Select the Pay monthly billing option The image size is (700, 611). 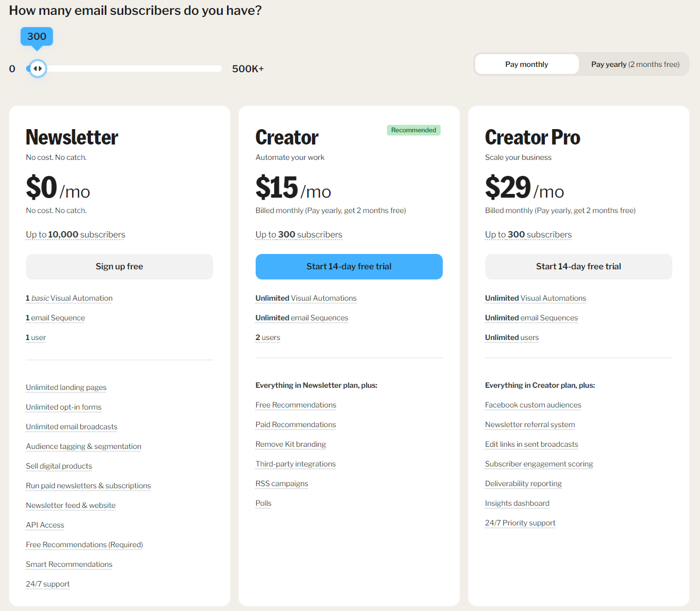pos(526,64)
